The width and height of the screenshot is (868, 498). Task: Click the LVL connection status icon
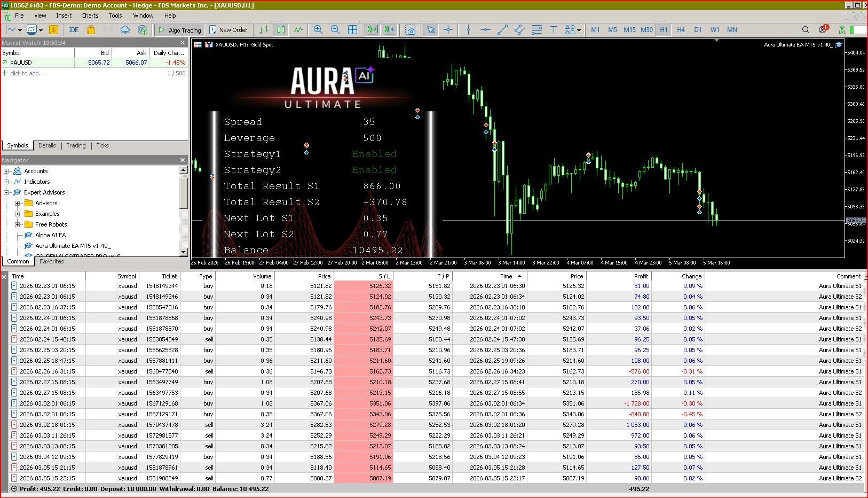pyautogui.click(x=842, y=30)
